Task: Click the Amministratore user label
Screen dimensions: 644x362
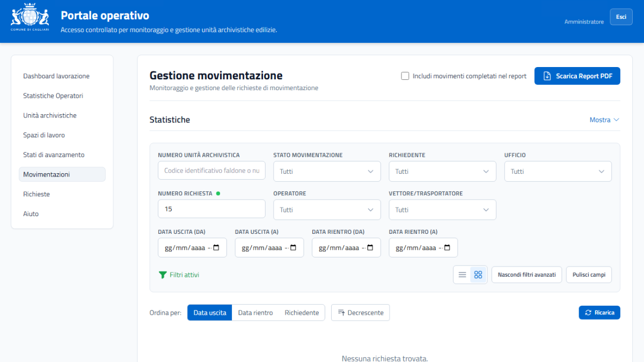Action: [x=584, y=22]
